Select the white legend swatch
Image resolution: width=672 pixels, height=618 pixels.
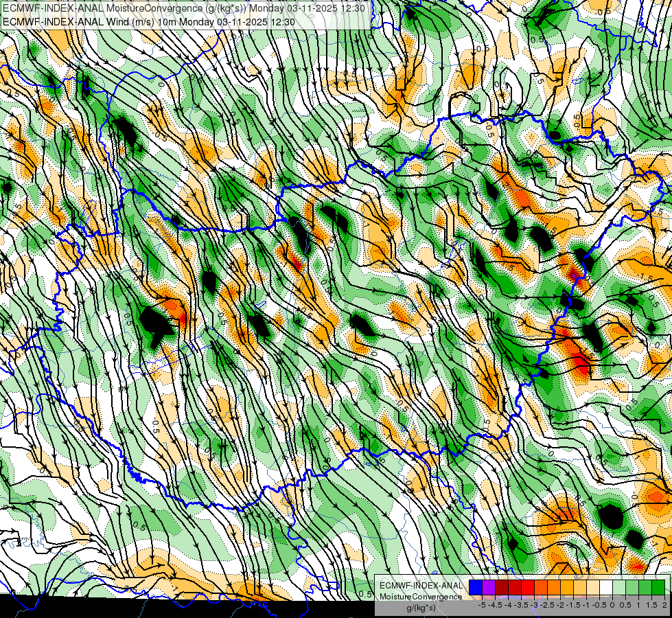point(606,588)
